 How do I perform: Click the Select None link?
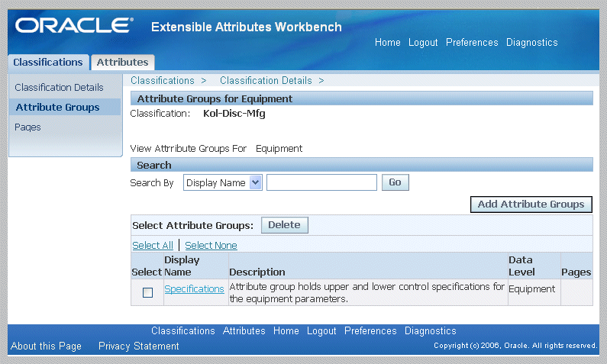point(211,245)
